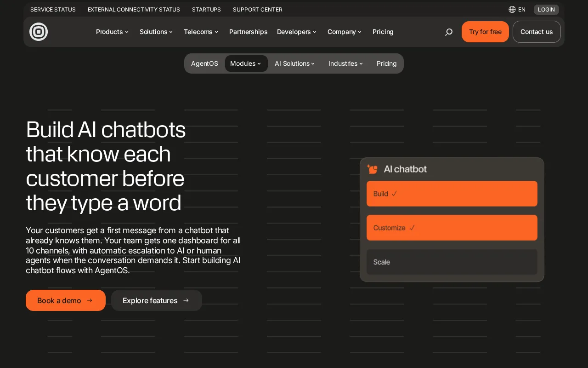Select Pricing in the AgentOS sub-navigation

point(387,63)
